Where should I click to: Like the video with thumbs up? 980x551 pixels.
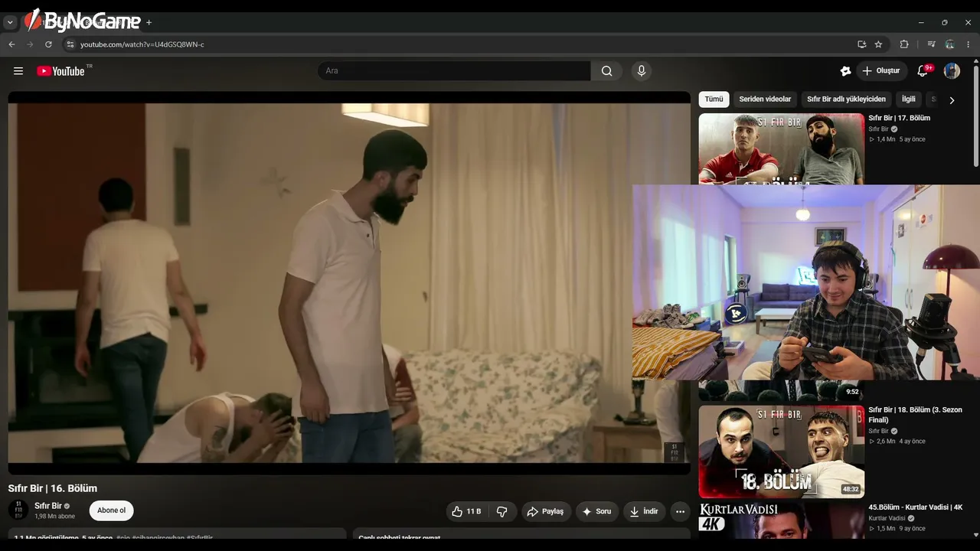pyautogui.click(x=467, y=511)
